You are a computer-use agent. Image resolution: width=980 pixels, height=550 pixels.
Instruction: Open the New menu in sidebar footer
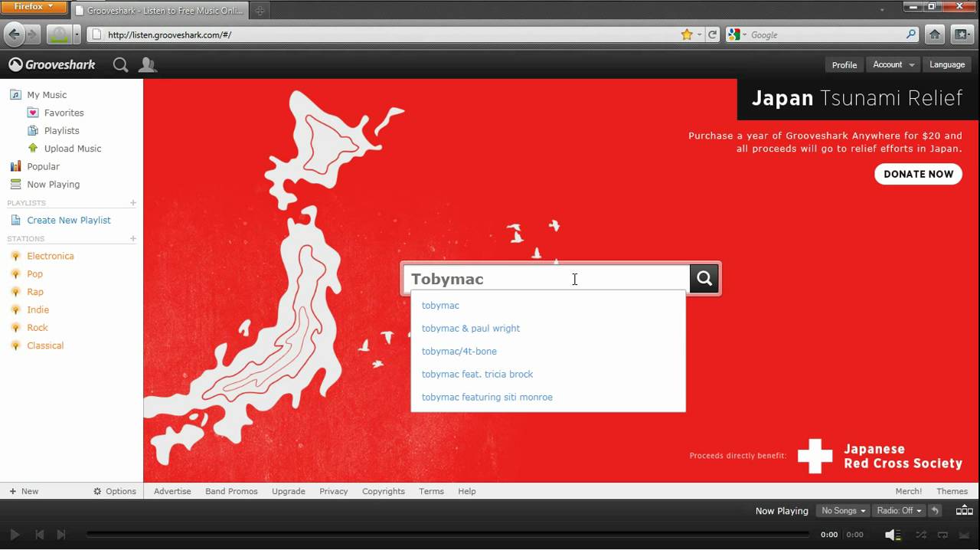pyautogui.click(x=24, y=492)
